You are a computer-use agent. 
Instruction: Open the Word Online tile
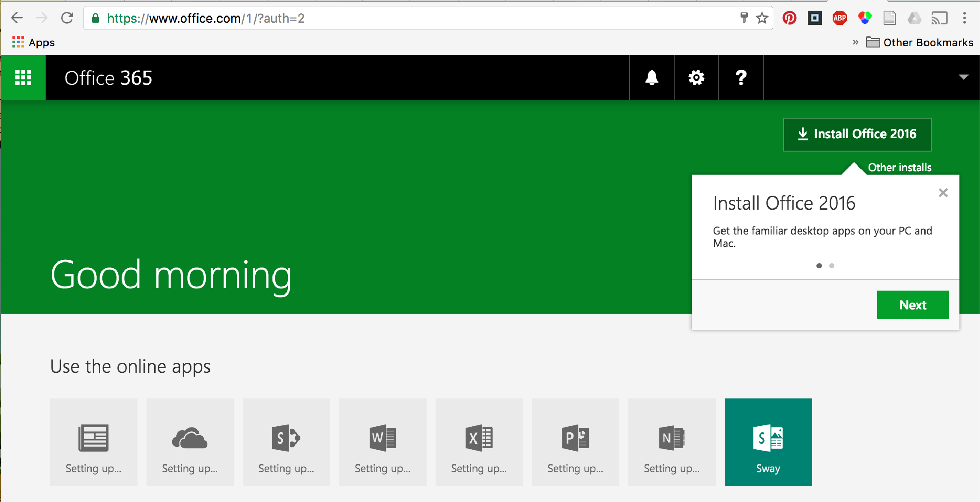(x=382, y=442)
